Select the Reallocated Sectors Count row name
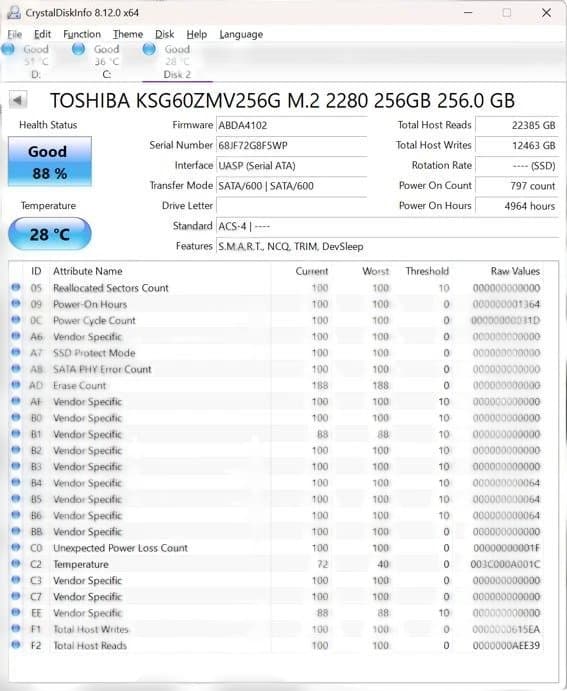The height and width of the screenshot is (691, 567). 111,288
